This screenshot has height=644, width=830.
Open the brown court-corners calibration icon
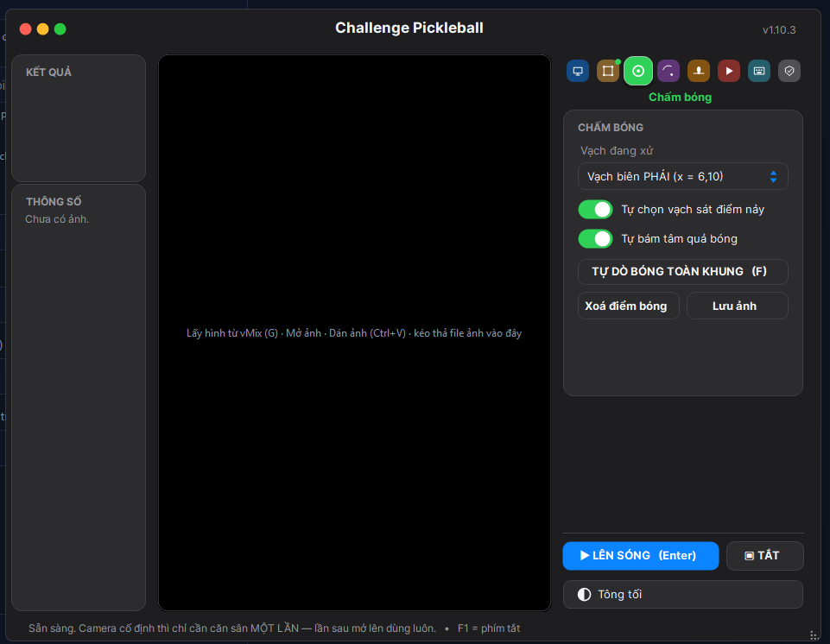(x=608, y=71)
